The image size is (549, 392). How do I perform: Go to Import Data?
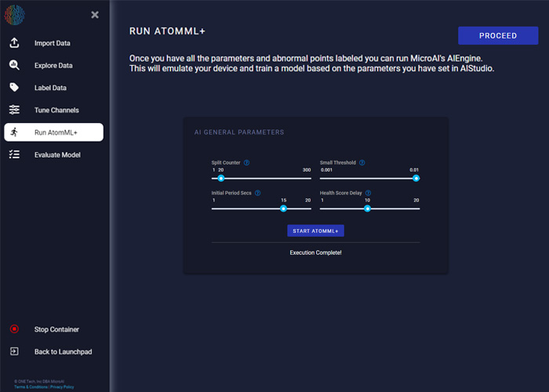(x=53, y=43)
